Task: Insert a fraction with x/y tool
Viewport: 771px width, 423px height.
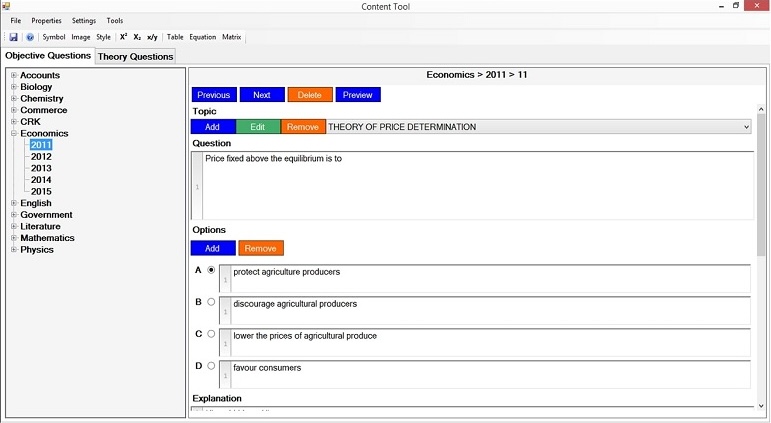Action: 152,37
